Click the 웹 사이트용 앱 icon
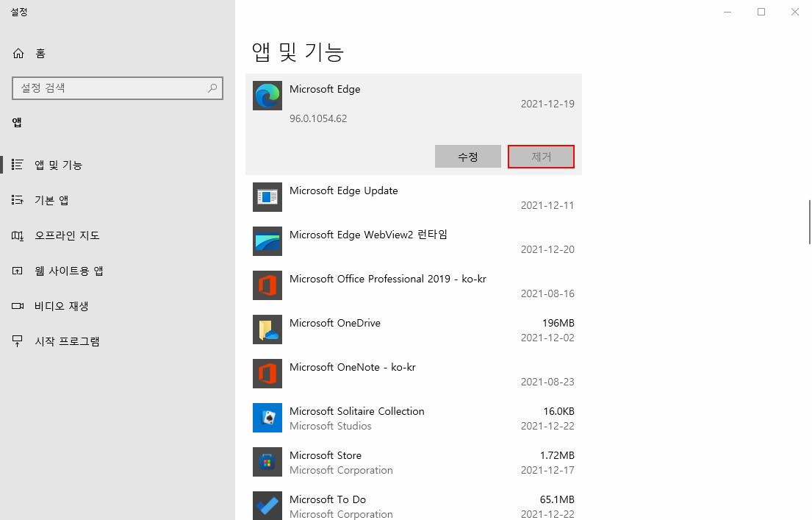The width and height of the screenshot is (812, 520). coord(17,271)
